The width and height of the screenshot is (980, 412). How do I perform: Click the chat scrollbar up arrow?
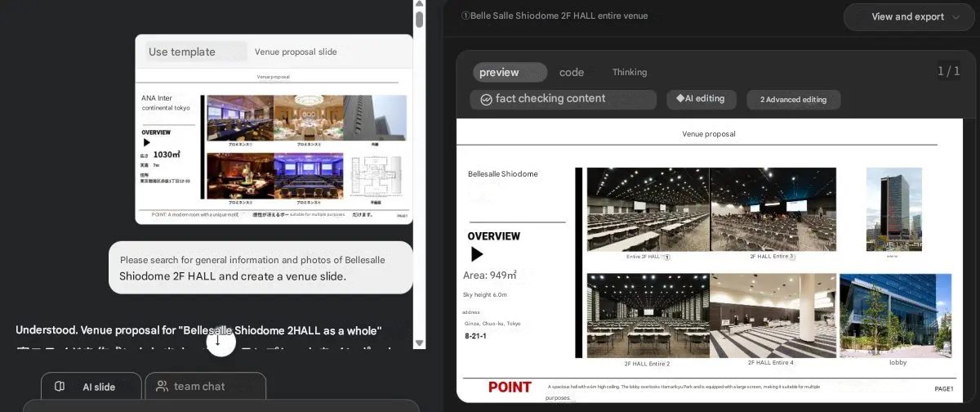pos(420,4)
